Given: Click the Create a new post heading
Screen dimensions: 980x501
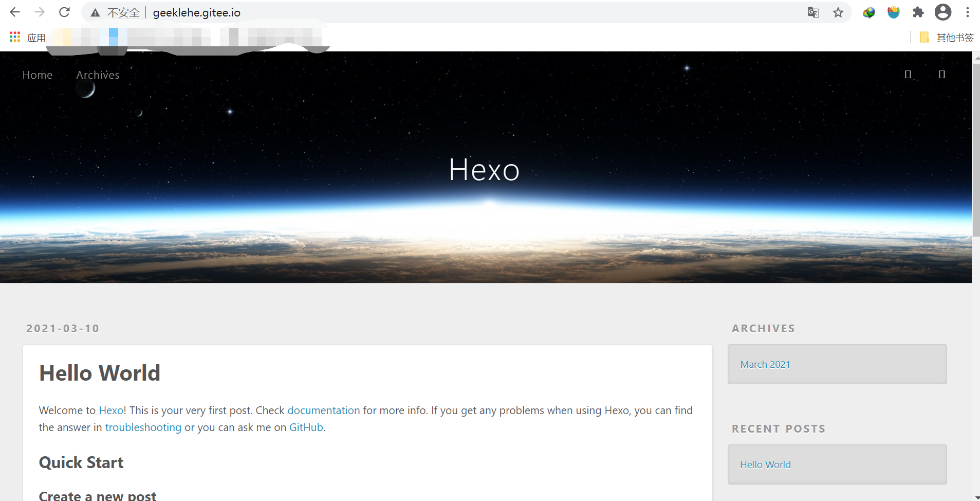Looking at the screenshot, I should [98, 496].
